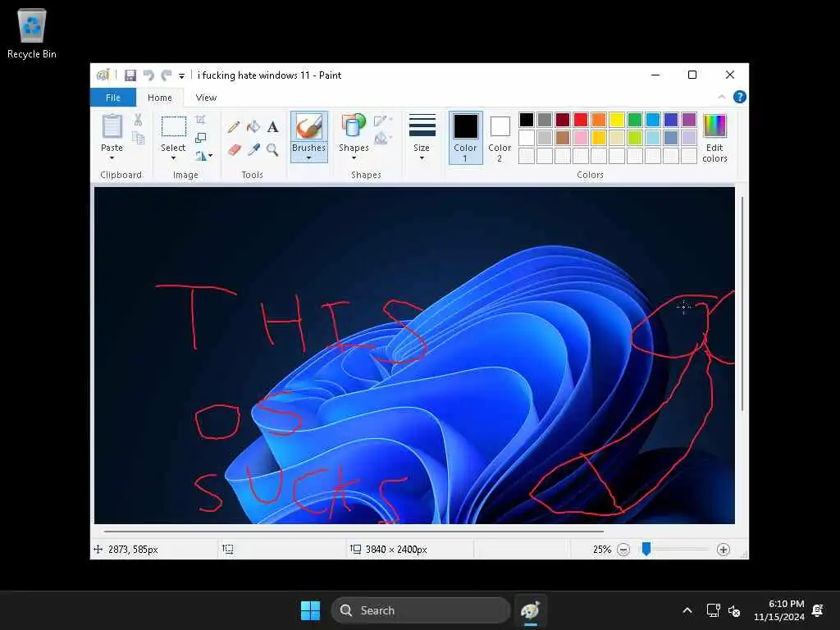The height and width of the screenshot is (630, 840).
Task: Click the Paint app icon in title bar
Action: pos(103,75)
